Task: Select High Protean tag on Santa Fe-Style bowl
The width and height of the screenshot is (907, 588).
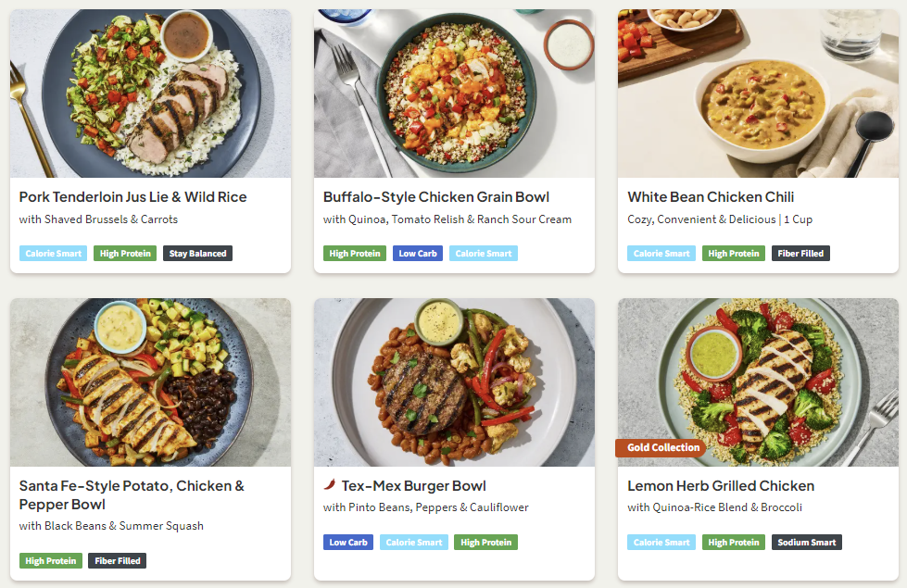Action: point(51,561)
